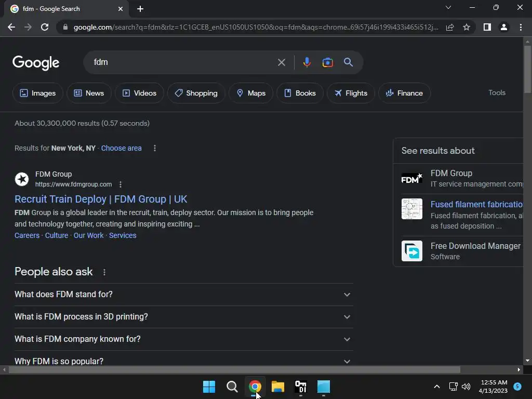
Task: Open the Windows Start menu
Action: coord(209,387)
